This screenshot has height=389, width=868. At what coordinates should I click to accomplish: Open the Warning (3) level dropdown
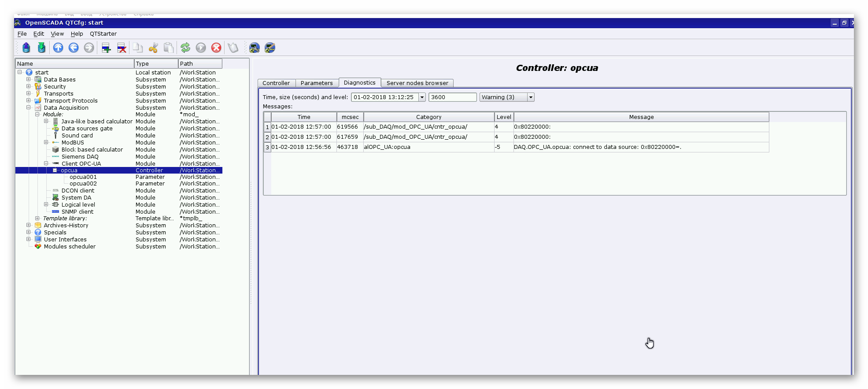pyautogui.click(x=531, y=97)
